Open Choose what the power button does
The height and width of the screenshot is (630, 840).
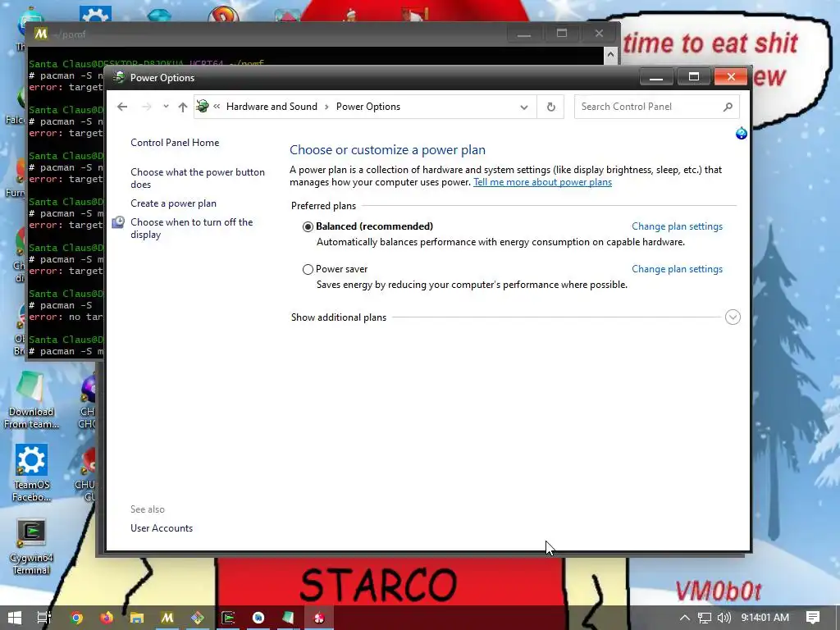[198, 178]
